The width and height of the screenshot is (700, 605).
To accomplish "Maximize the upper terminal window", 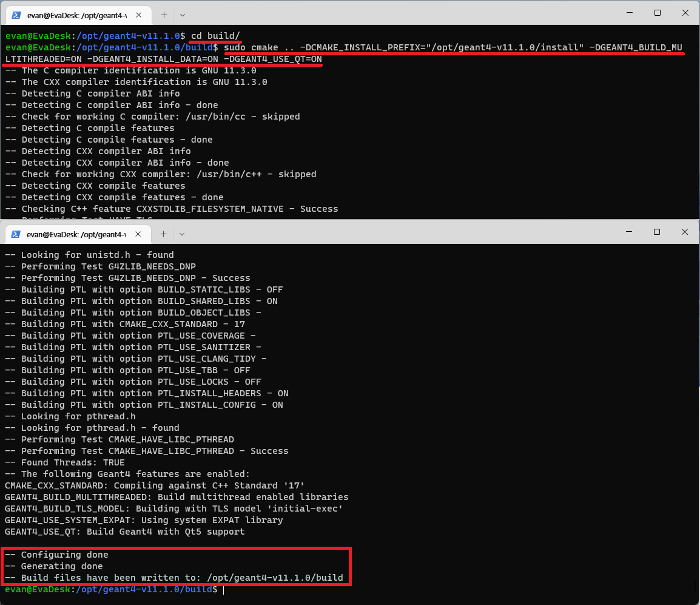I will pyautogui.click(x=657, y=13).
